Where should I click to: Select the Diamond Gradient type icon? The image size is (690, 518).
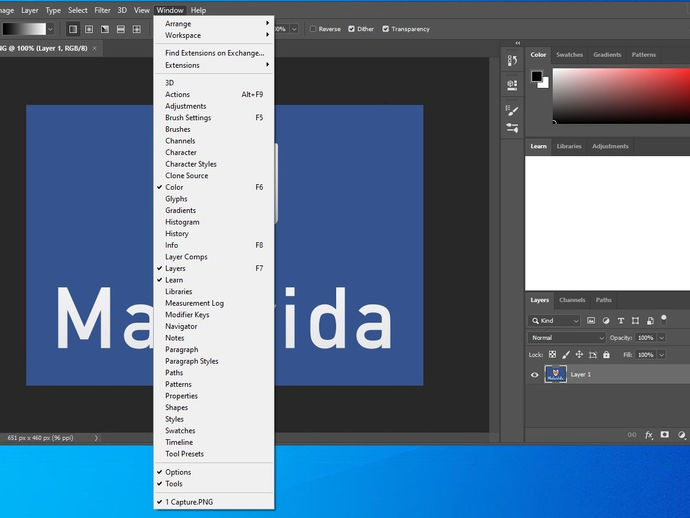pyautogui.click(x=137, y=29)
